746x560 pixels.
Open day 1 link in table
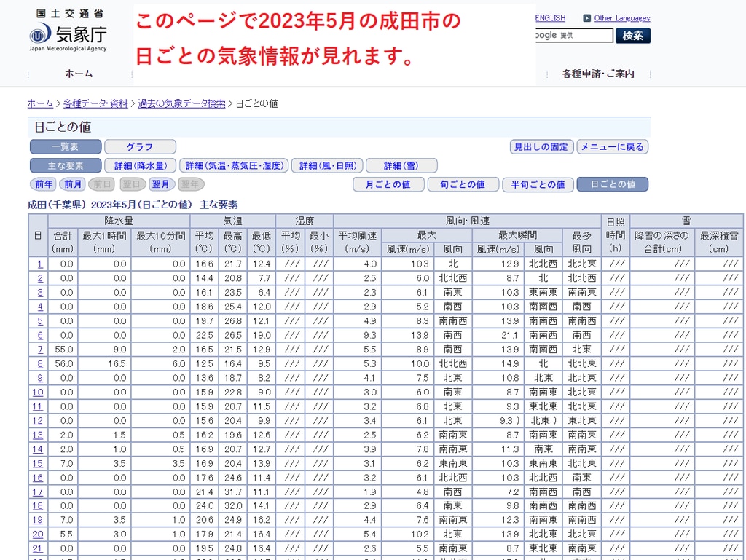(x=40, y=264)
